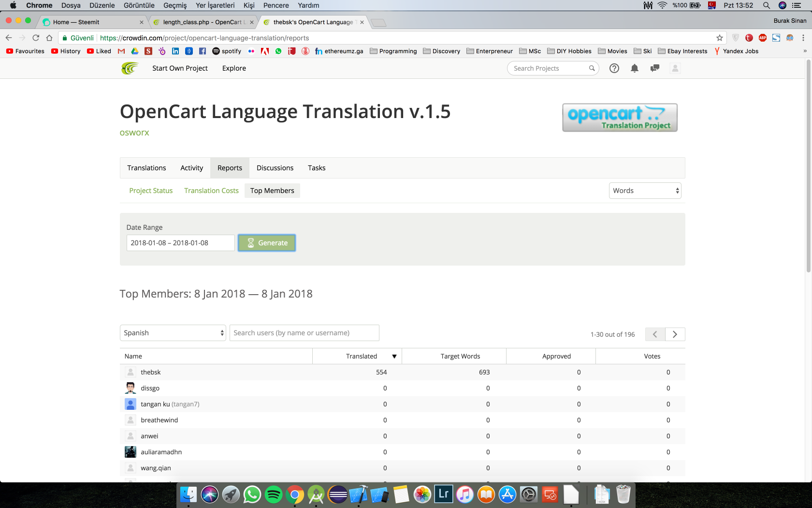Click the opencart Translation Project logo

coord(620,118)
